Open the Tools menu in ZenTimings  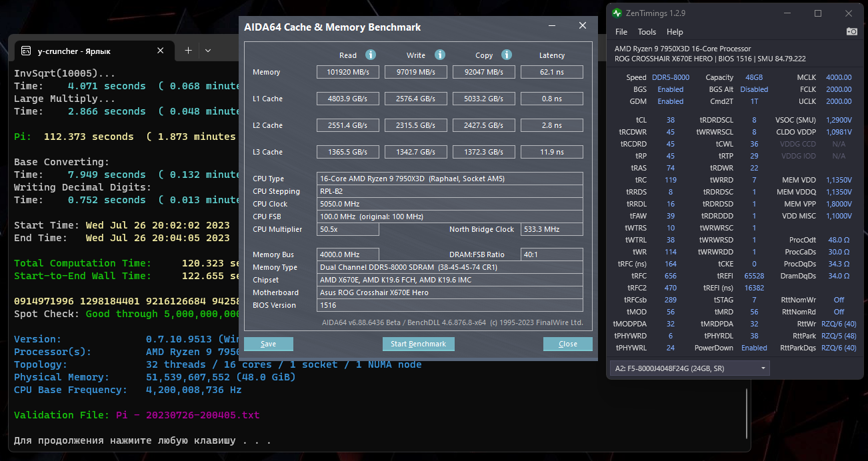point(647,32)
